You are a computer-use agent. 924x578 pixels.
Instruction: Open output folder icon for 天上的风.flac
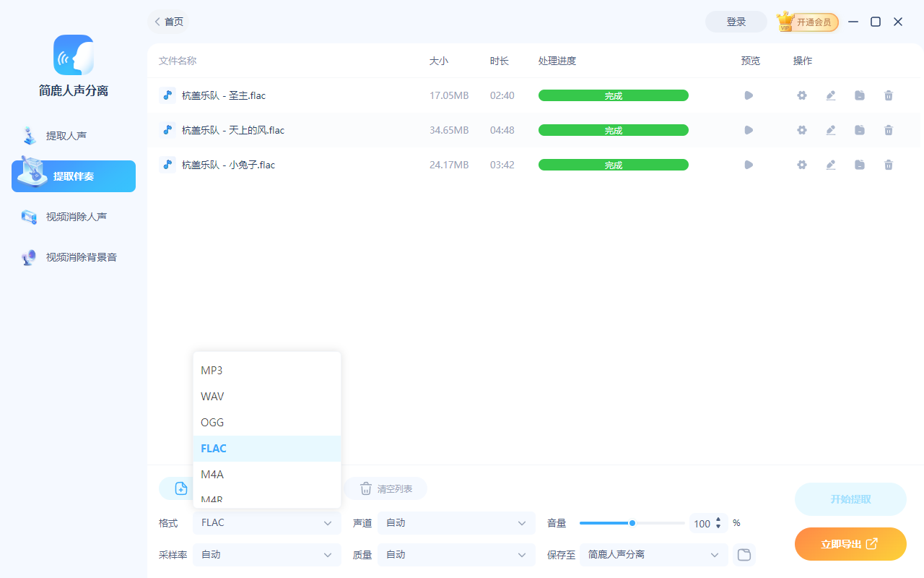click(860, 130)
